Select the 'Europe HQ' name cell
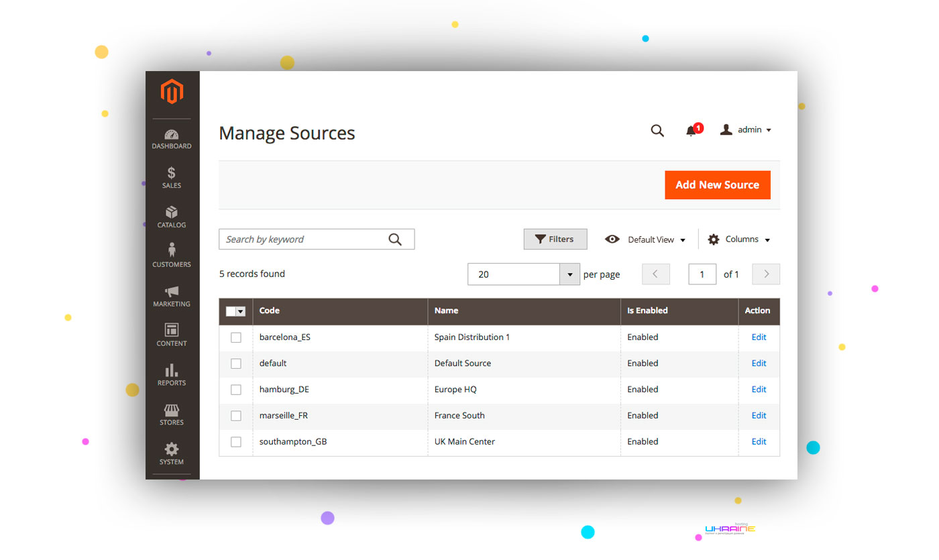This screenshot has height=560, width=939. (x=524, y=390)
